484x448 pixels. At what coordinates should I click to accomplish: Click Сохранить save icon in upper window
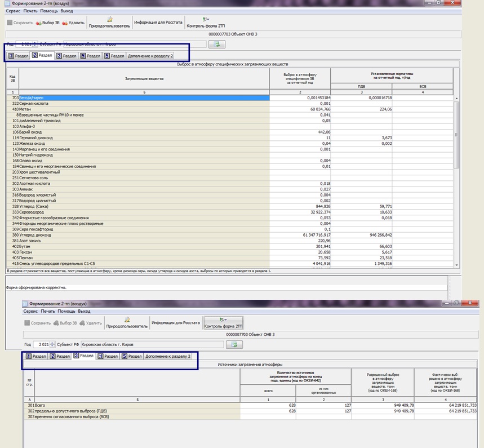pyautogui.click(x=10, y=23)
